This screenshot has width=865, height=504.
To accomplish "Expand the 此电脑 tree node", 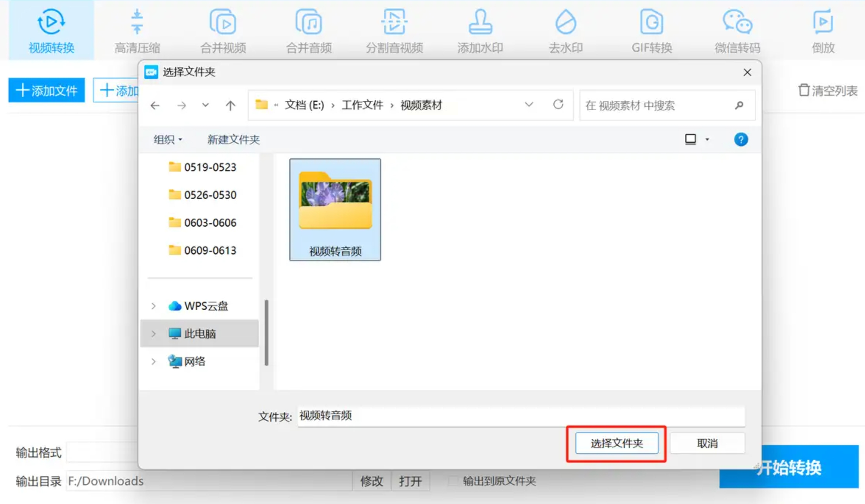I will click(x=153, y=334).
